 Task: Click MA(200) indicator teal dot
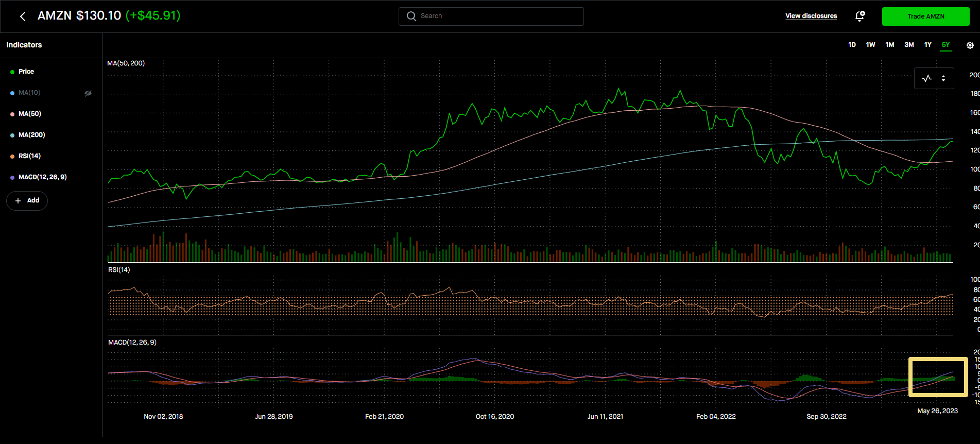click(x=12, y=135)
